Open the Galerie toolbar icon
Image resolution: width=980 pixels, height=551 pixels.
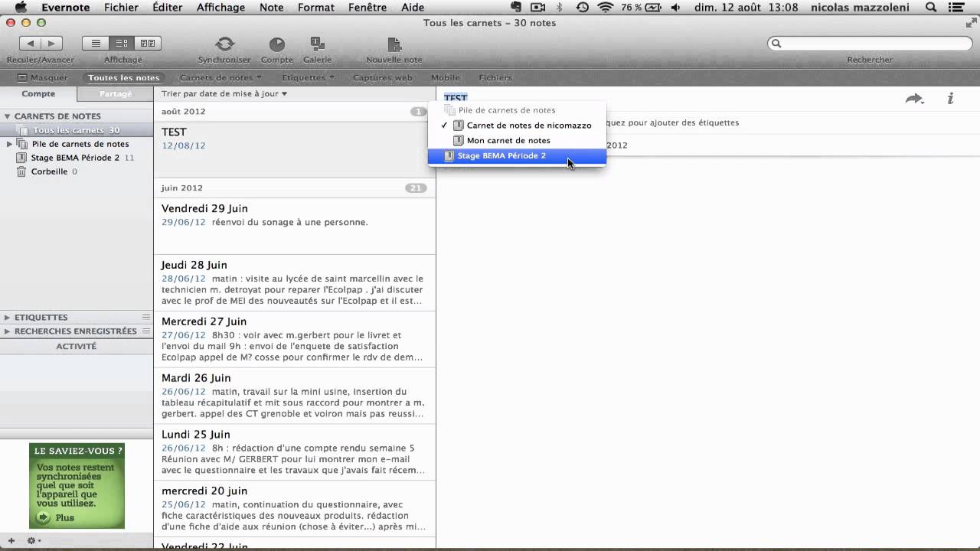pyautogui.click(x=317, y=44)
